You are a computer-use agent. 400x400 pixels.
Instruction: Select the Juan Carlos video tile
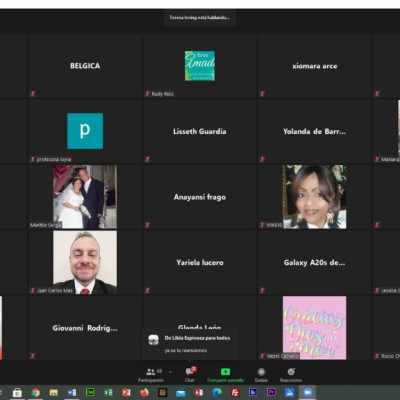coord(85,263)
